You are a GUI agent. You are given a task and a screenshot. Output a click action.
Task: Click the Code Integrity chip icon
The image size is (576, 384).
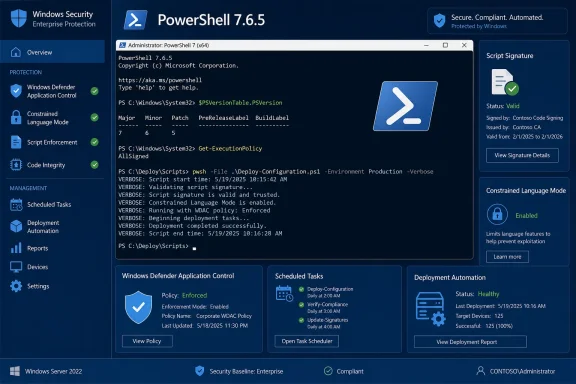(16, 165)
